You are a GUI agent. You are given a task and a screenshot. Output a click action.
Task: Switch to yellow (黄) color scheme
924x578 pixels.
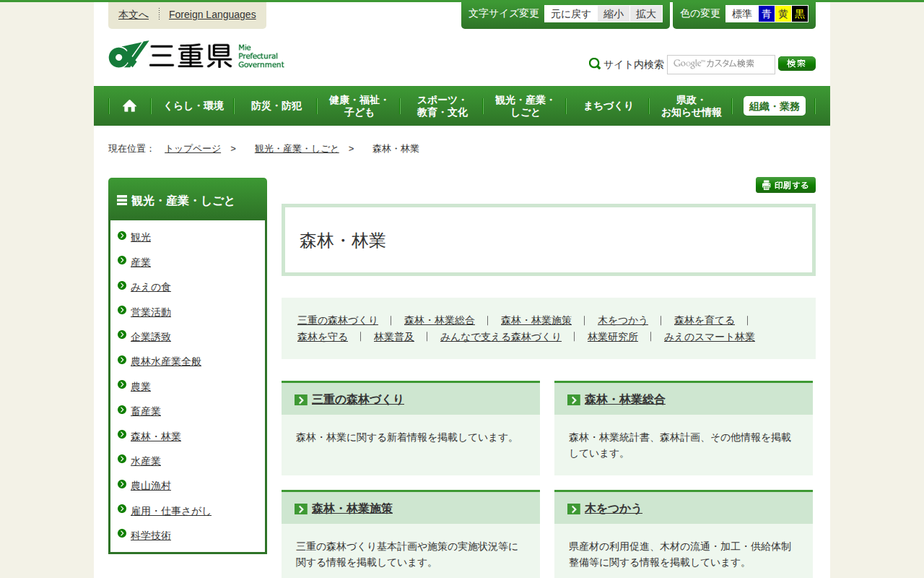[x=783, y=14]
